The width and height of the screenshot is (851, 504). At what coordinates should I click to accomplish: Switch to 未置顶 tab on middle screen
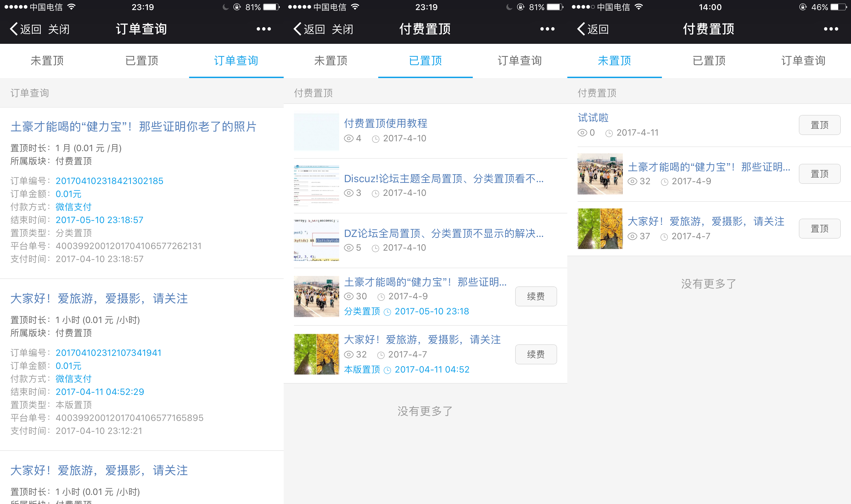coord(331,61)
